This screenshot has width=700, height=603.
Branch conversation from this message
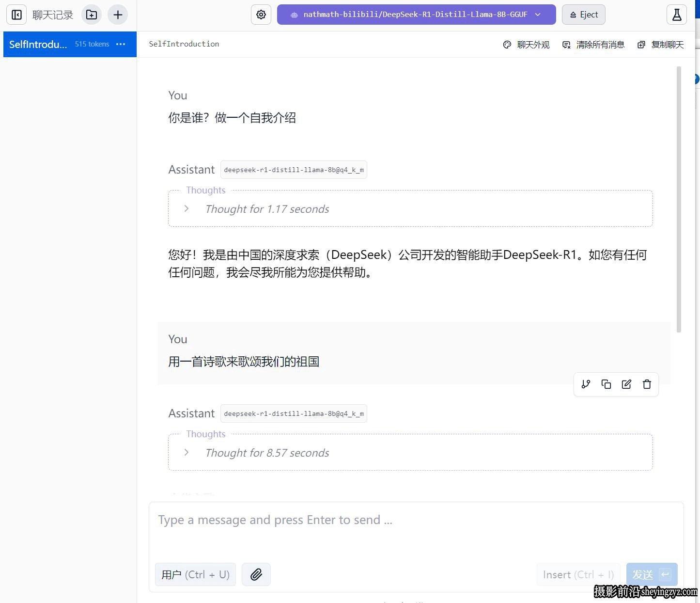click(586, 384)
